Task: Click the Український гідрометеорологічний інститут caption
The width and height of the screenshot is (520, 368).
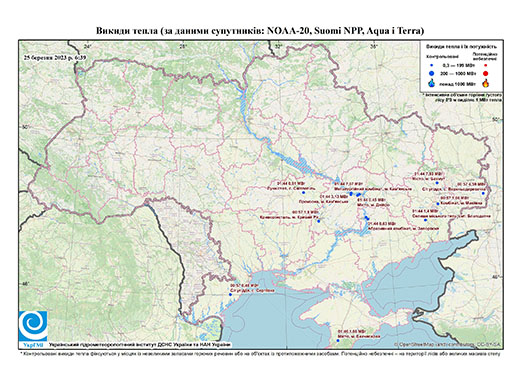Action: [x=139, y=345]
